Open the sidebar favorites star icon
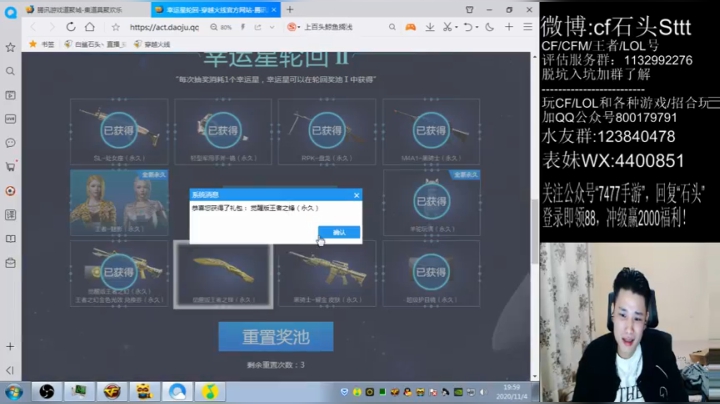Image resolution: width=720 pixels, height=404 pixels. pyautogui.click(x=10, y=47)
